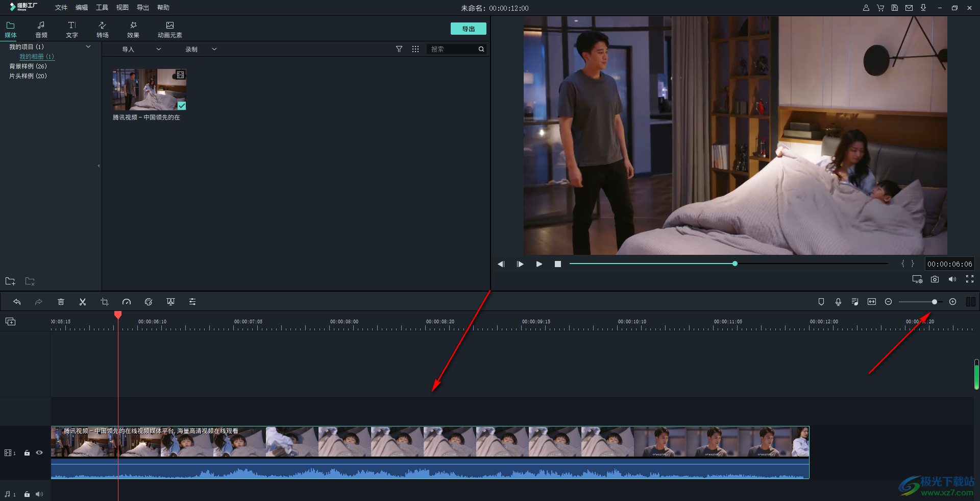Open the 动画元素 elements tab
This screenshot has height=501, width=980.
(170, 30)
